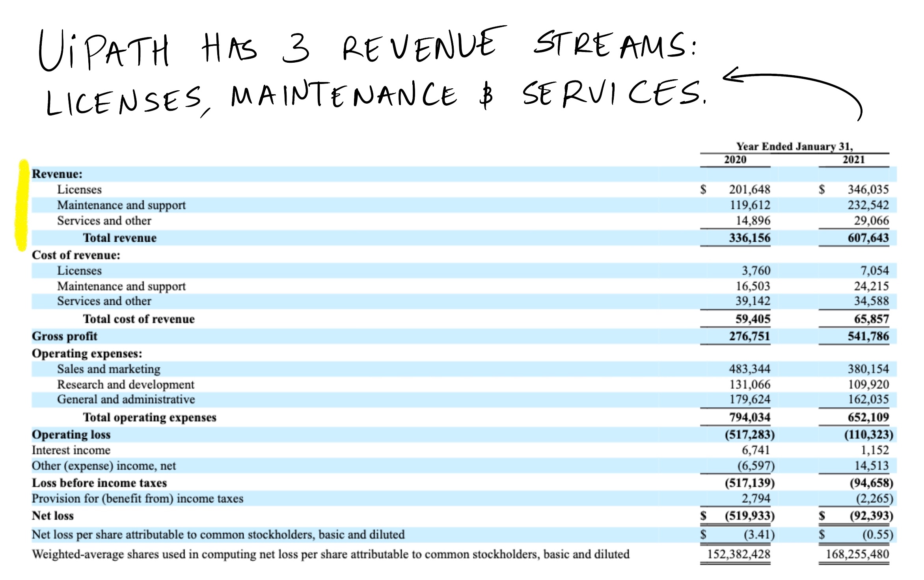The image size is (924, 580).
Task: Click 'Other (expense) income, net' label
Action: pyautogui.click(x=104, y=466)
